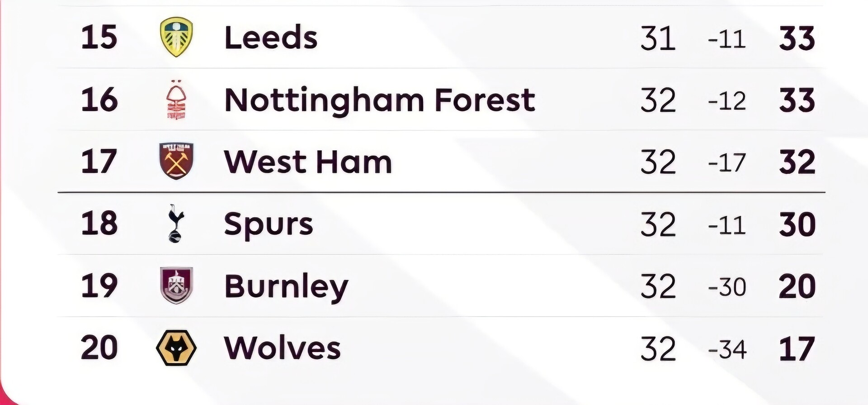This screenshot has height=405, width=868.
Task: Open the Burnley team name link
Action: click(x=286, y=286)
